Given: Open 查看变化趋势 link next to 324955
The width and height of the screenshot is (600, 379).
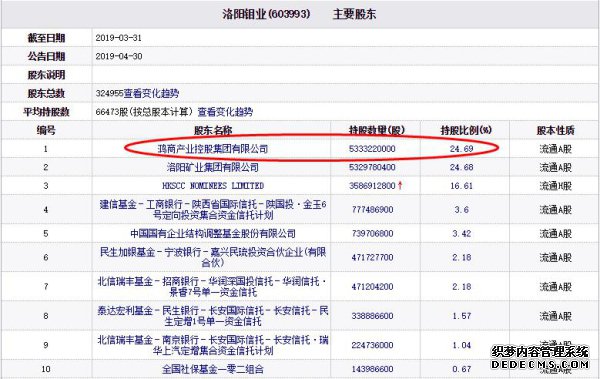Looking at the screenshot, I should [x=151, y=93].
